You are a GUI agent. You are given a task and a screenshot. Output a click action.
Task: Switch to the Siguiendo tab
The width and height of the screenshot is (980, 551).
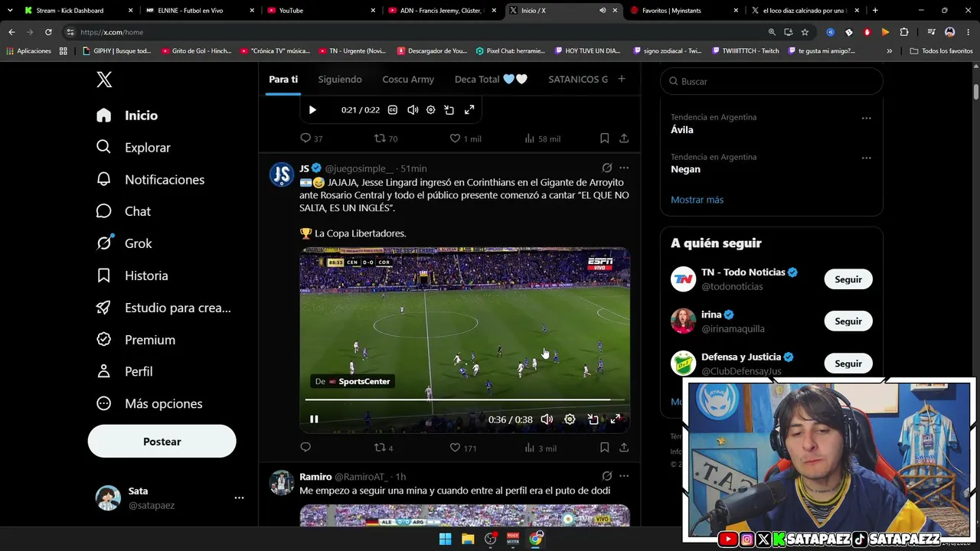point(340,80)
